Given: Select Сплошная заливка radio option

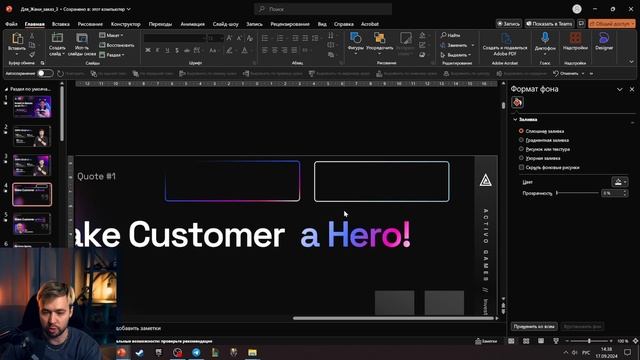Looking at the screenshot, I should click(x=521, y=131).
